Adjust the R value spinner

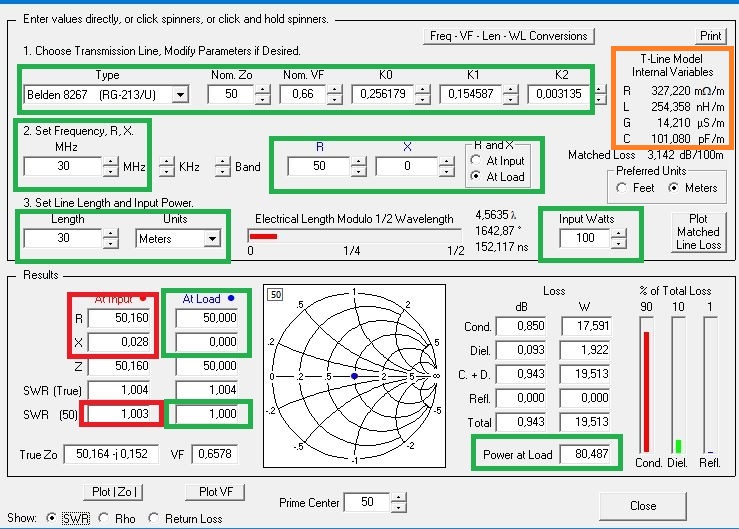(359, 166)
